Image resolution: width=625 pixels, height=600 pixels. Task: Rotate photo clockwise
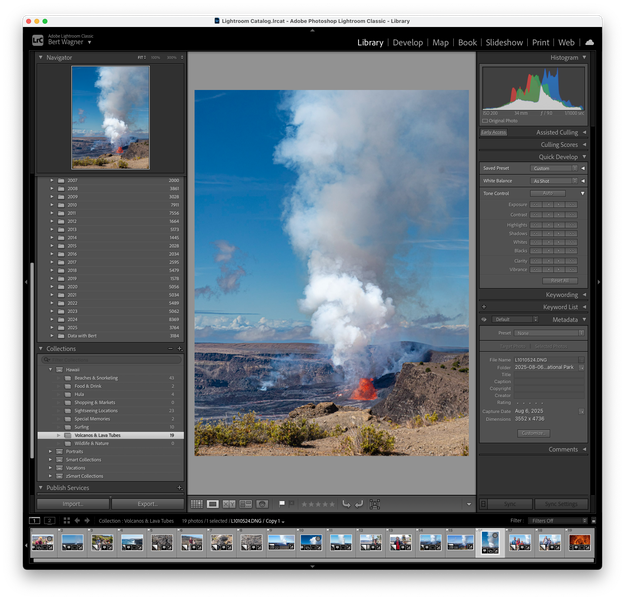click(x=359, y=504)
